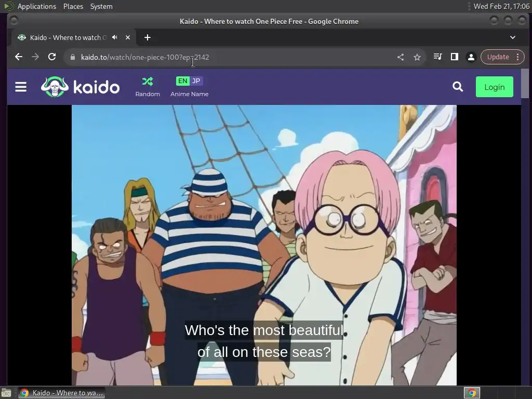Open the System menu
The width and height of the screenshot is (532, 399).
tap(101, 6)
